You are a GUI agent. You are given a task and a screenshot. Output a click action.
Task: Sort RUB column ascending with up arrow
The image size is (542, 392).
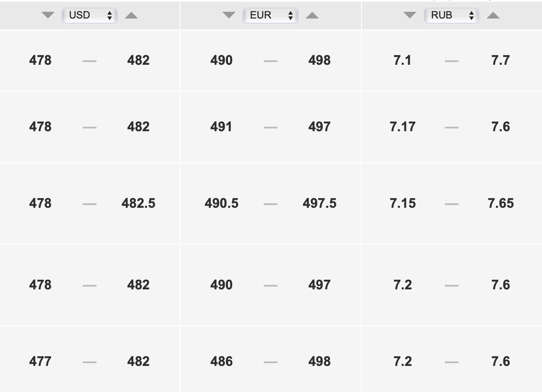[493, 16]
